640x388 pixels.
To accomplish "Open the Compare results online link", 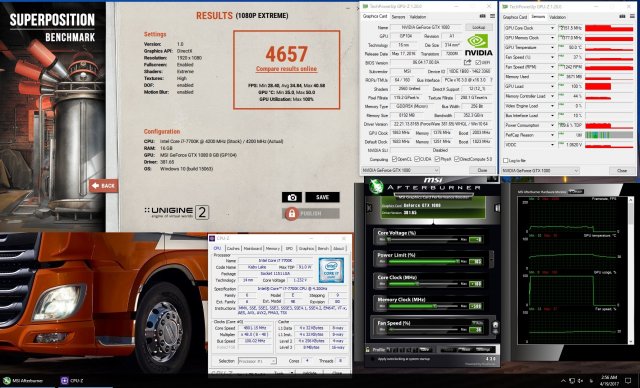I will tap(286, 69).
